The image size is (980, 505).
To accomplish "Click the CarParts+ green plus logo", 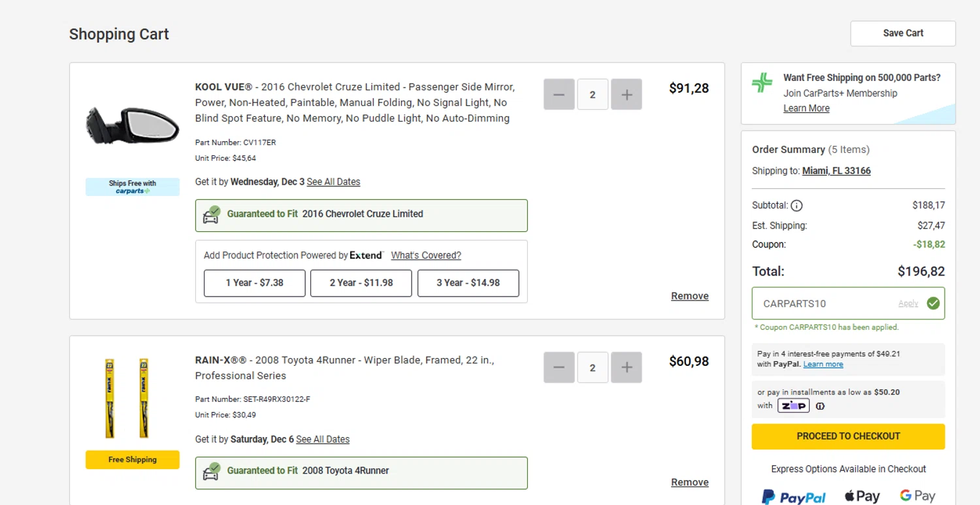I will click(x=762, y=82).
